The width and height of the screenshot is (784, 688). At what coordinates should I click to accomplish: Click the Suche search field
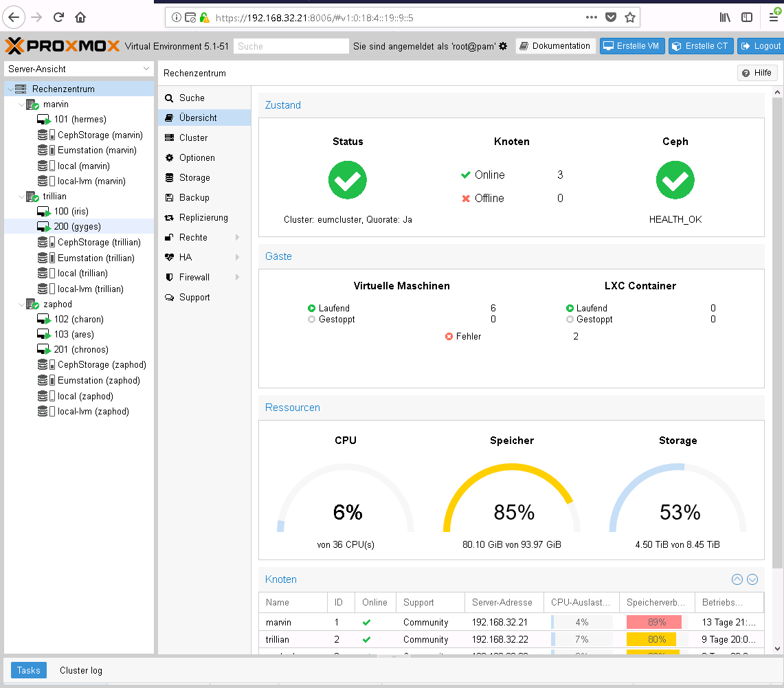(291, 46)
